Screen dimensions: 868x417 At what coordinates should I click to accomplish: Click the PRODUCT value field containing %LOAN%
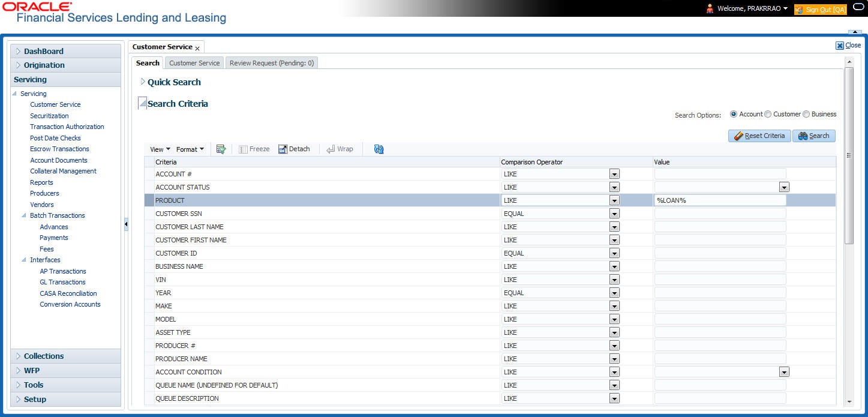pyautogui.click(x=720, y=200)
